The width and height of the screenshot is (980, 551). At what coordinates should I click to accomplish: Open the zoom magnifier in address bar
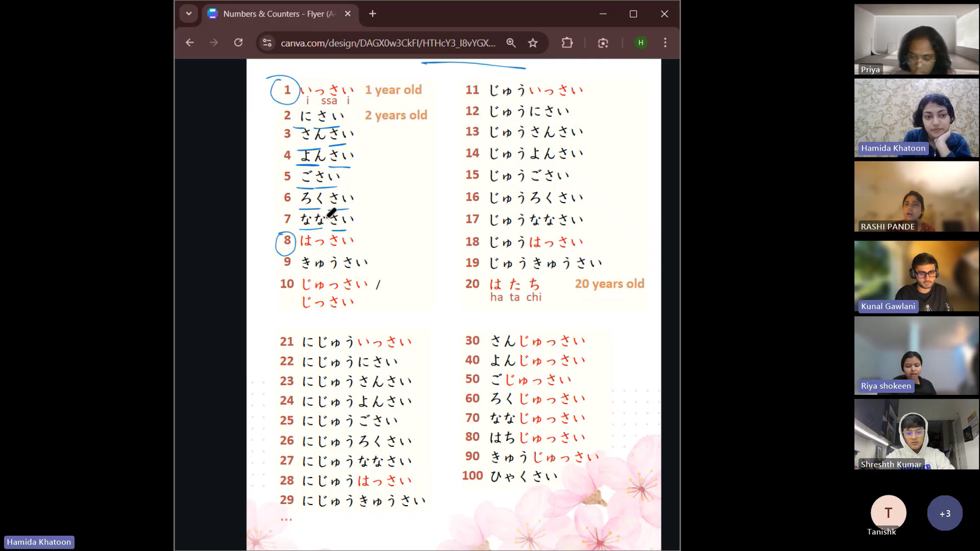pos(511,43)
